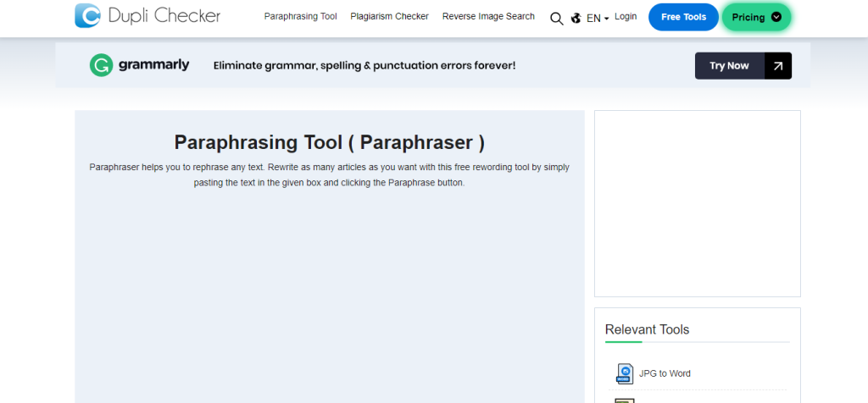Open the JPG to Word tool link

665,373
